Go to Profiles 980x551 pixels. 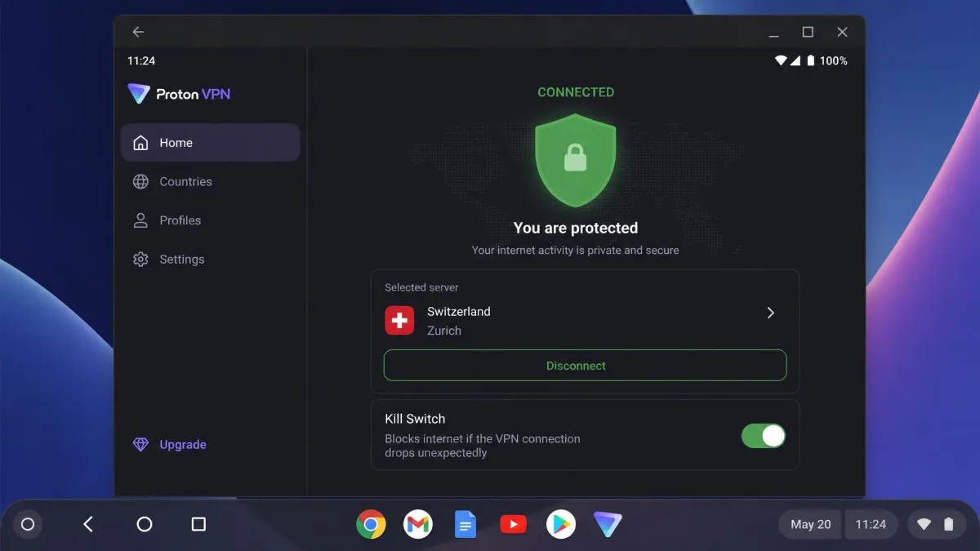coord(210,220)
